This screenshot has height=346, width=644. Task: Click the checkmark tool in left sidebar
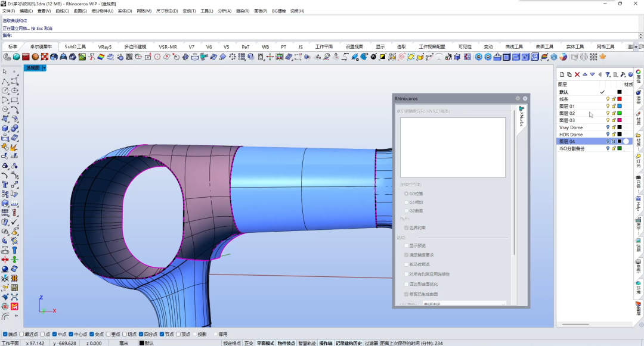(14, 222)
